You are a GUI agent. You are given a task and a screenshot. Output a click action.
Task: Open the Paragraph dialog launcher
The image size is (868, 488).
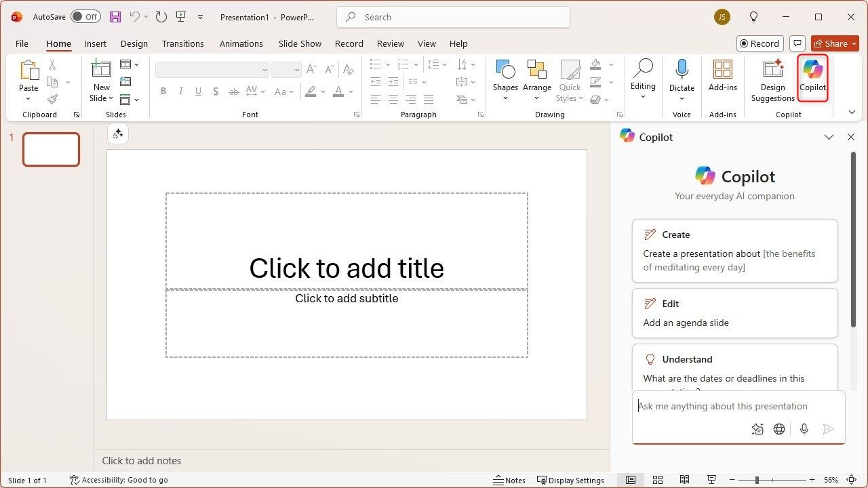pos(480,115)
